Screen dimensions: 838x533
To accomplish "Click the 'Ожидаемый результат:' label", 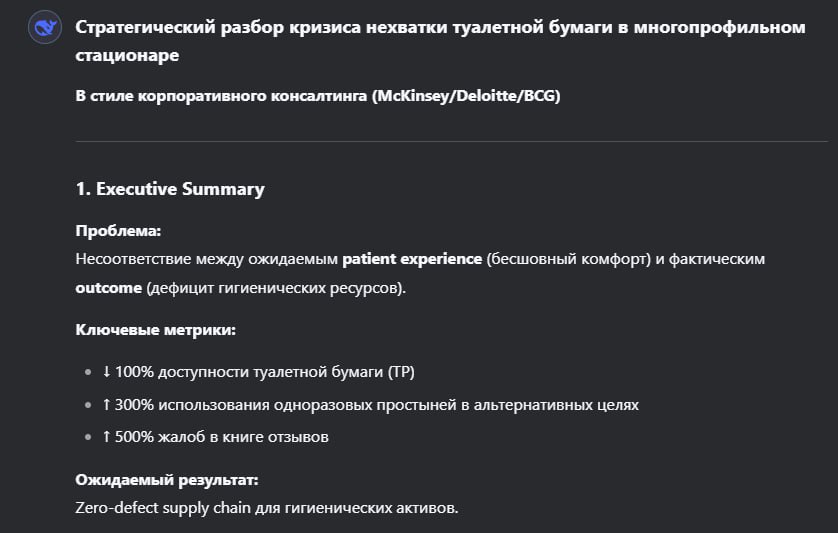I will coord(167,480).
